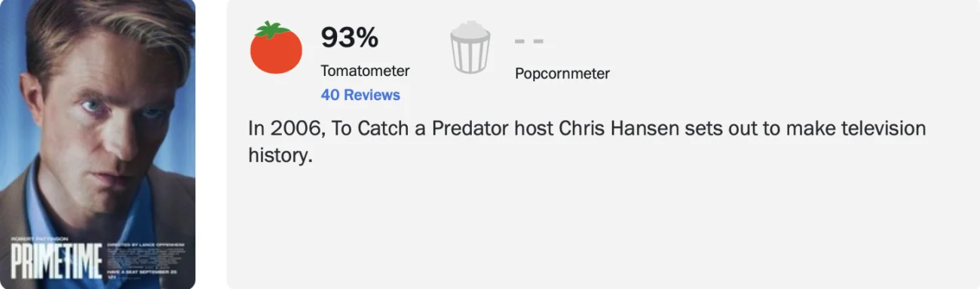Image resolution: width=980 pixels, height=289 pixels.
Task: Click the synopsis mentioning Chris Hansen
Action: point(587,142)
